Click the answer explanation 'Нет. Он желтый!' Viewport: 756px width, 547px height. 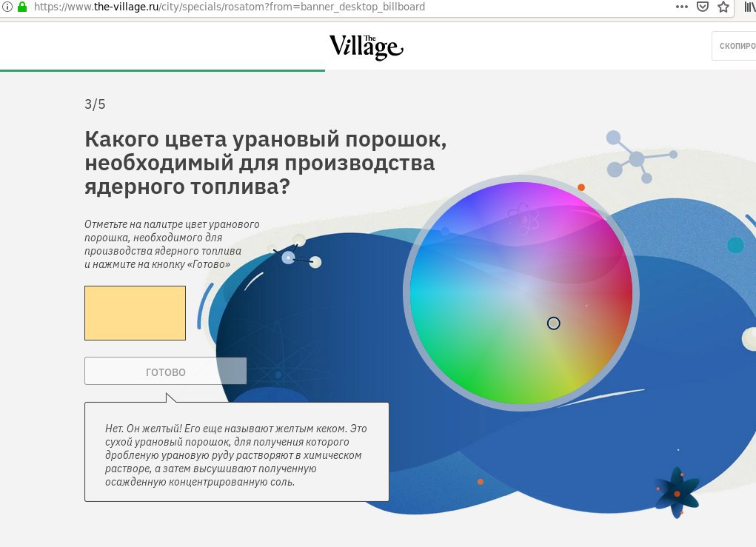[x=236, y=455]
